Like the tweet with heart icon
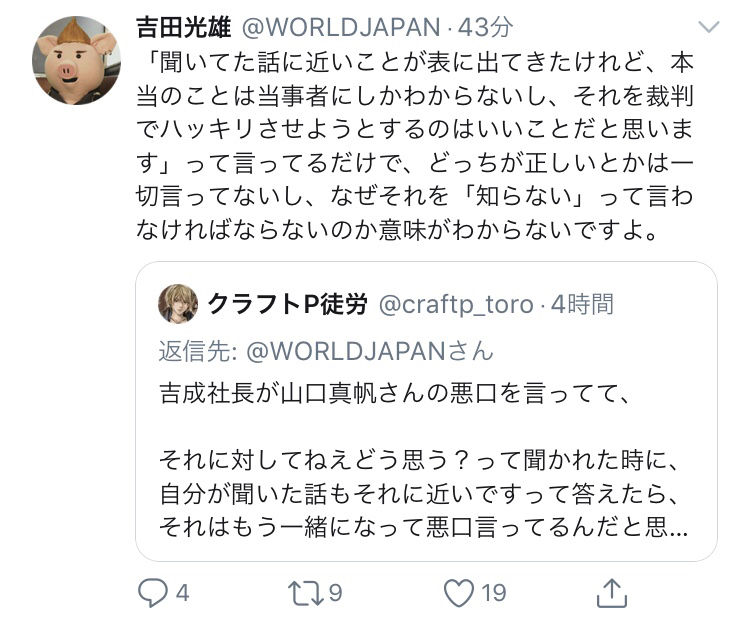Screen dimensions: 750x621 tap(459, 593)
